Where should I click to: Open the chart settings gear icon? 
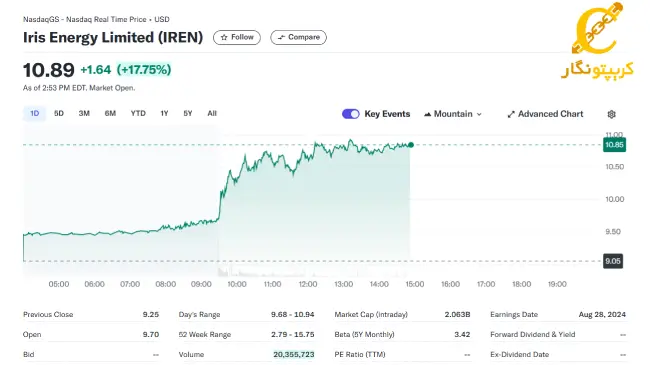pyautogui.click(x=611, y=114)
